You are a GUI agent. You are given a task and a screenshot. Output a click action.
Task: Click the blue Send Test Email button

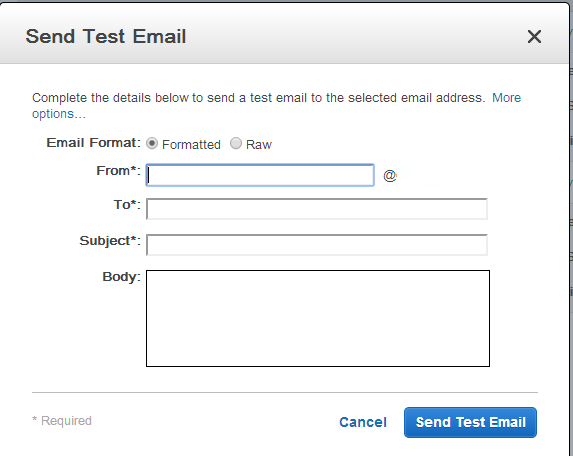point(470,422)
